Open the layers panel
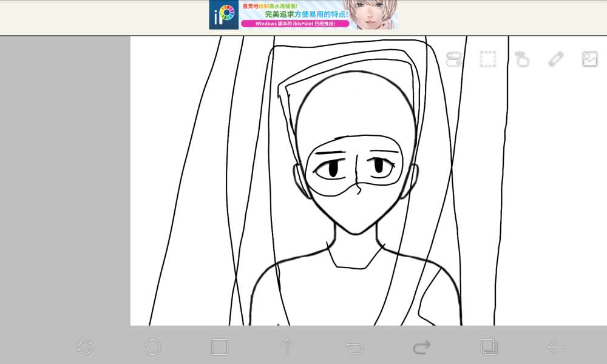The height and width of the screenshot is (364, 607). [489, 347]
